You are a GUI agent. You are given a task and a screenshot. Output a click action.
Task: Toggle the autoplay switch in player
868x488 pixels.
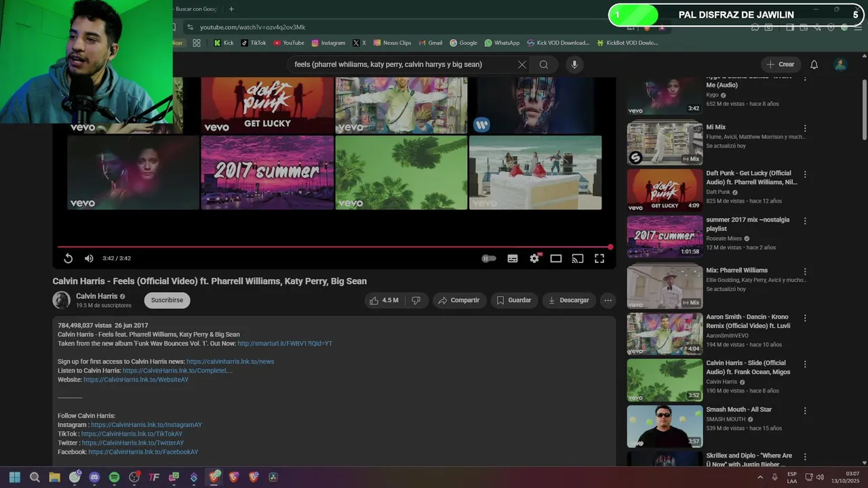[x=489, y=258]
